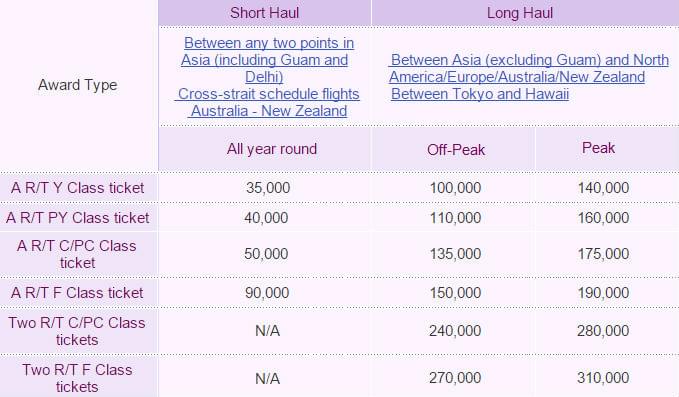679x397 pixels.
Task: Click the 'All year round' header cell
Action: point(265,149)
